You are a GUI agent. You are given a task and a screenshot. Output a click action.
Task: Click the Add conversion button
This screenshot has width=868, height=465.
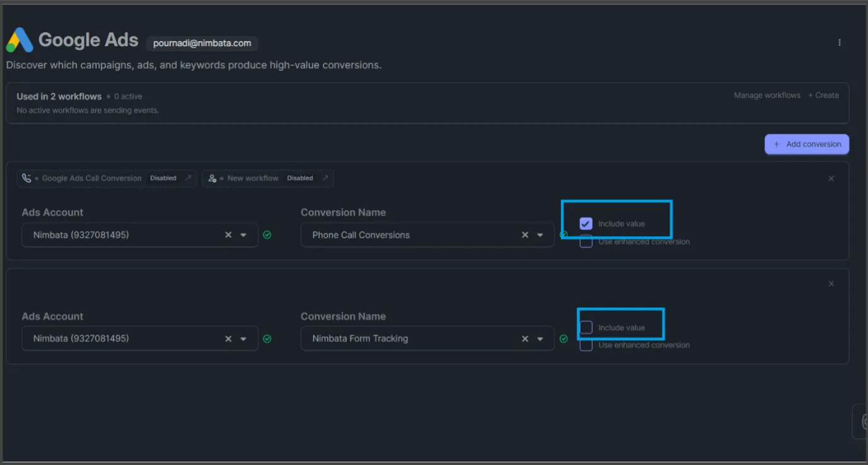[x=807, y=144]
